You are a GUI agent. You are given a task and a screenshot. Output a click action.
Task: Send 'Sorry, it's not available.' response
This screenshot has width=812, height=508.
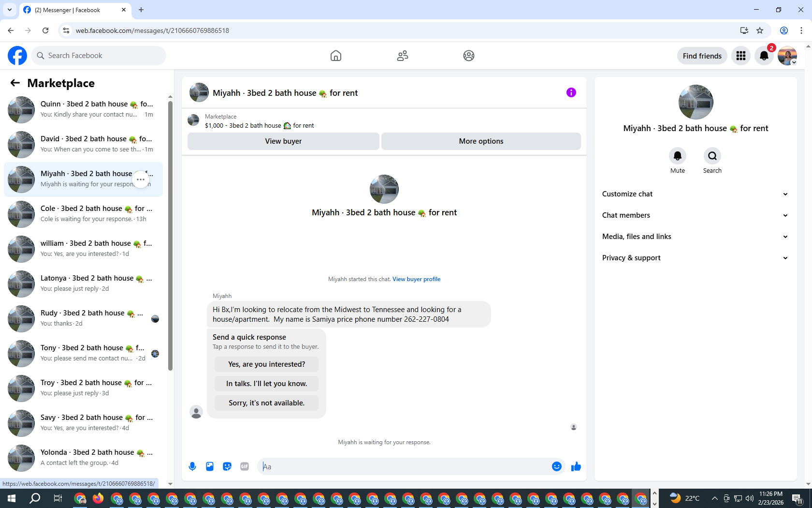click(266, 403)
